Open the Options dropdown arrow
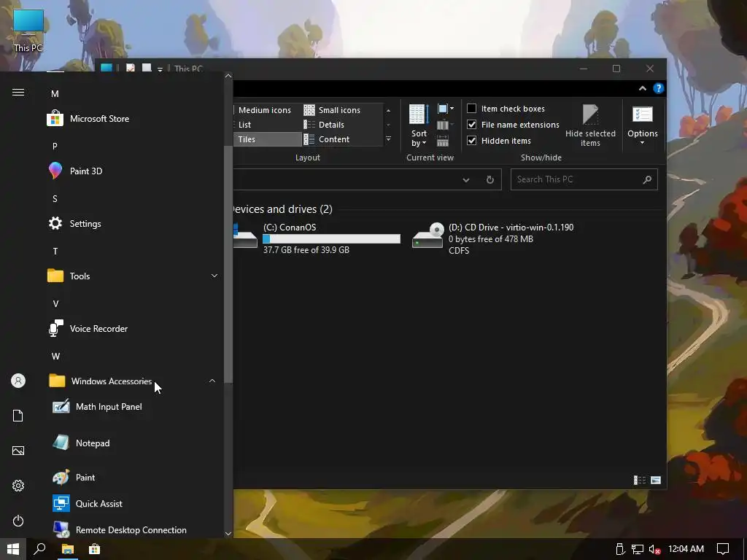This screenshot has height=560, width=747. (642, 143)
